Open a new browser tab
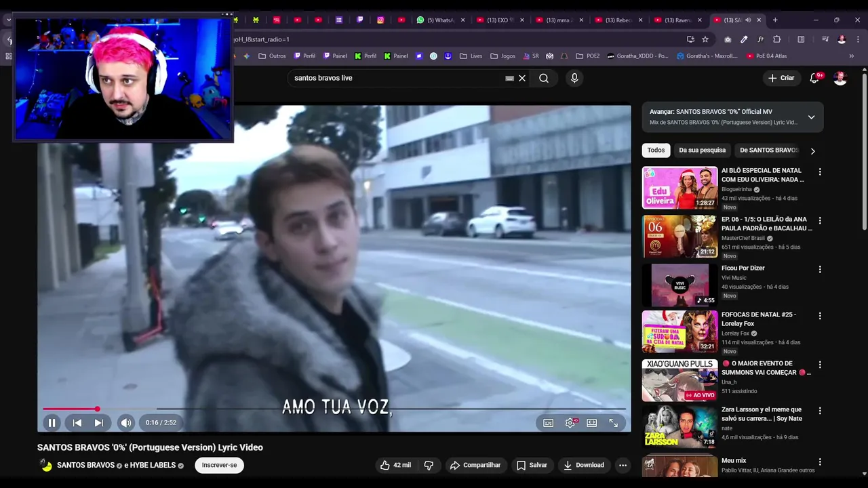 (x=775, y=20)
